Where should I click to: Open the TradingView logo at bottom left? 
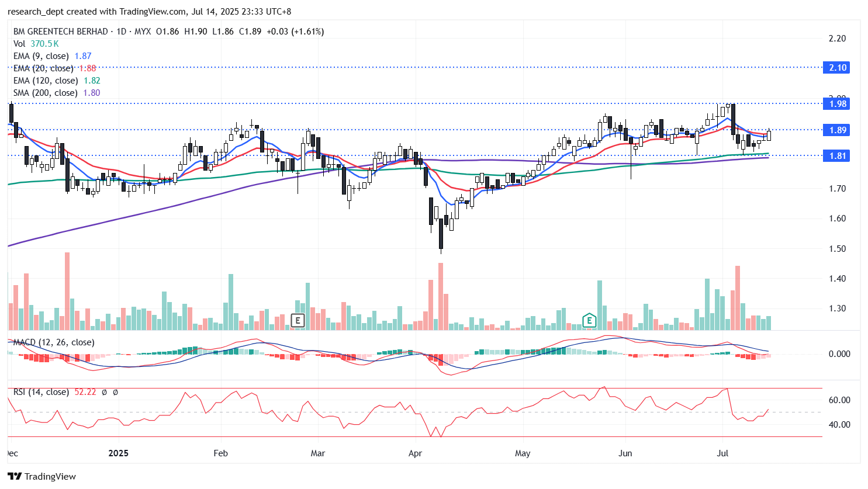pyautogui.click(x=42, y=476)
